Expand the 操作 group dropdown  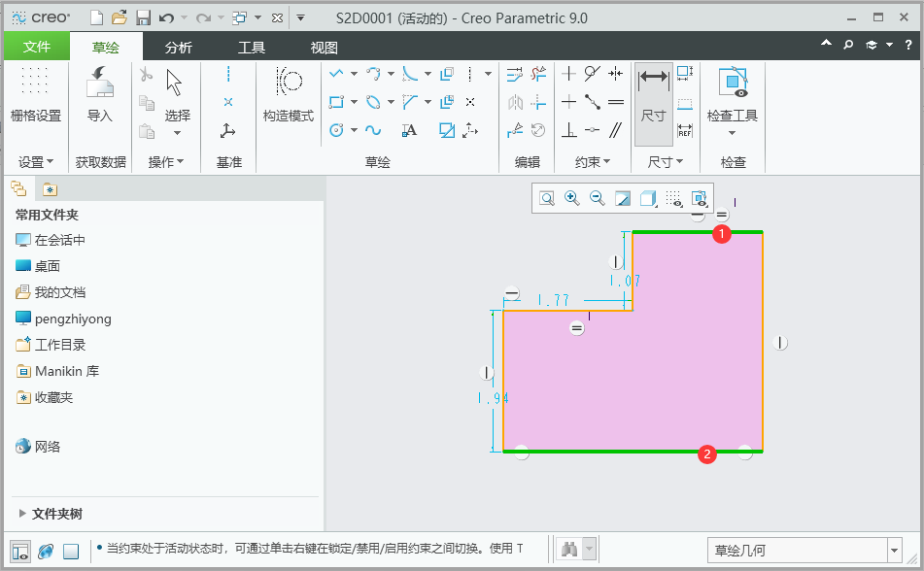click(x=166, y=162)
